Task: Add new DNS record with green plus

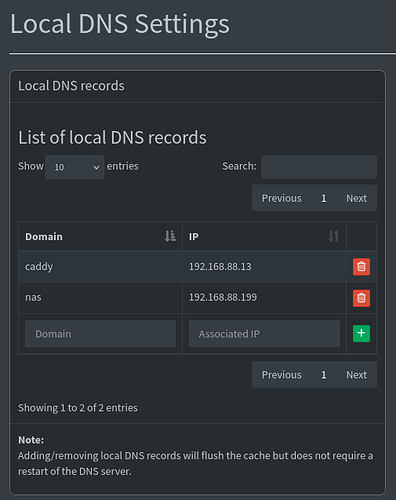Action: 361,333
